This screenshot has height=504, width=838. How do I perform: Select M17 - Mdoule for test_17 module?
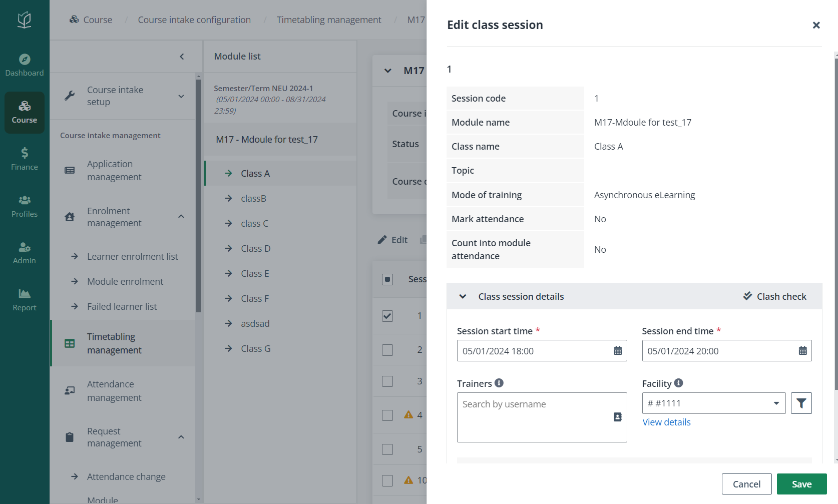point(280,140)
